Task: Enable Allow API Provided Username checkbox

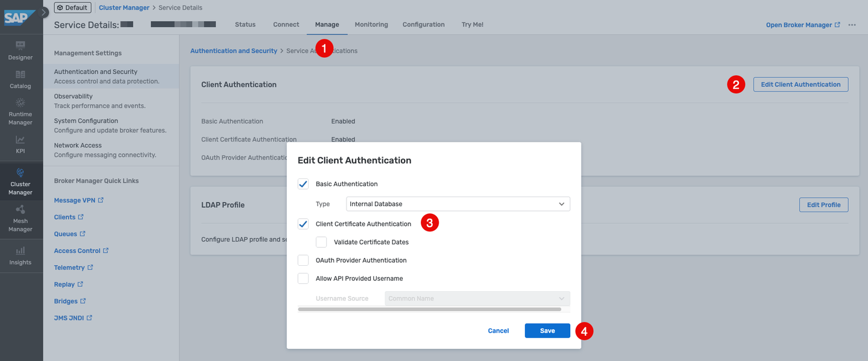Action: (x=303, y=278)
